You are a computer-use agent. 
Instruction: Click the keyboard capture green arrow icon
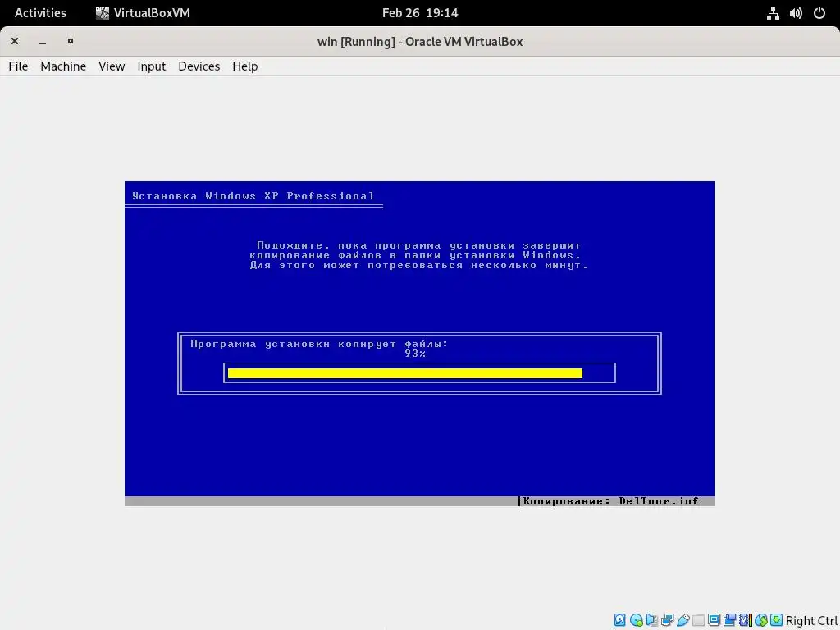pyautogui.click(x=776, y=620)
